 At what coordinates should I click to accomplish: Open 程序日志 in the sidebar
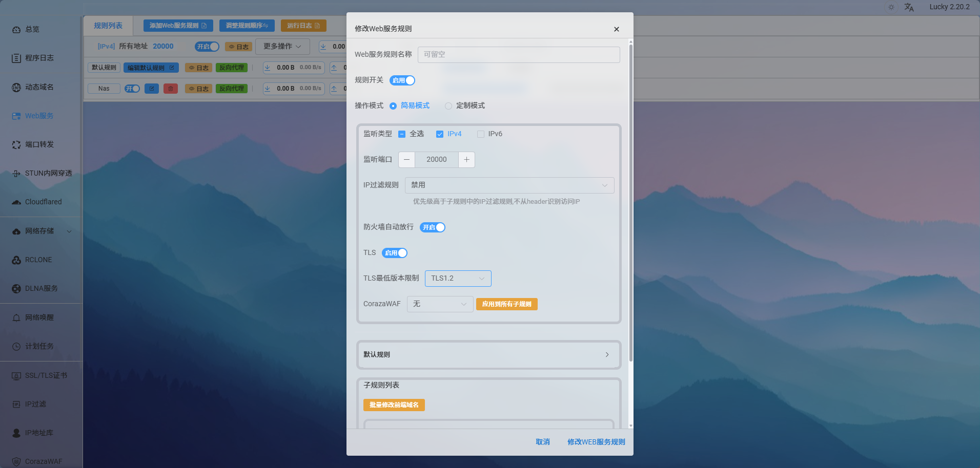(x=39, y=58)
